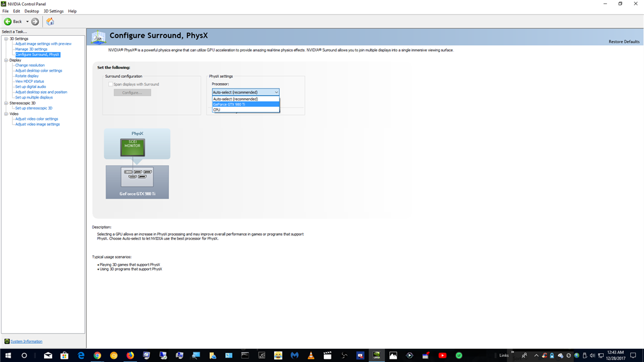Viewport: 644px width, 362px height.
Task: Choose CPU as PhysX processor
Action: point(246,109)
